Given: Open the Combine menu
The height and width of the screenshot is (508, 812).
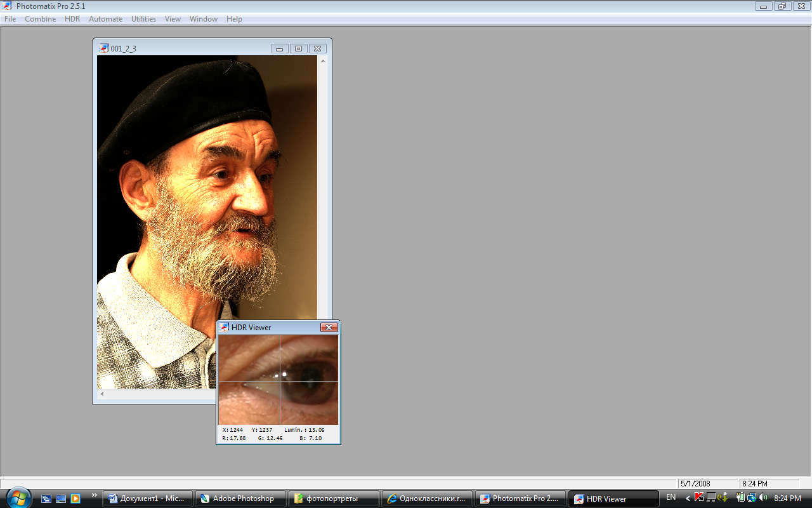Looking at the screenshot, I should click(41, 19).
